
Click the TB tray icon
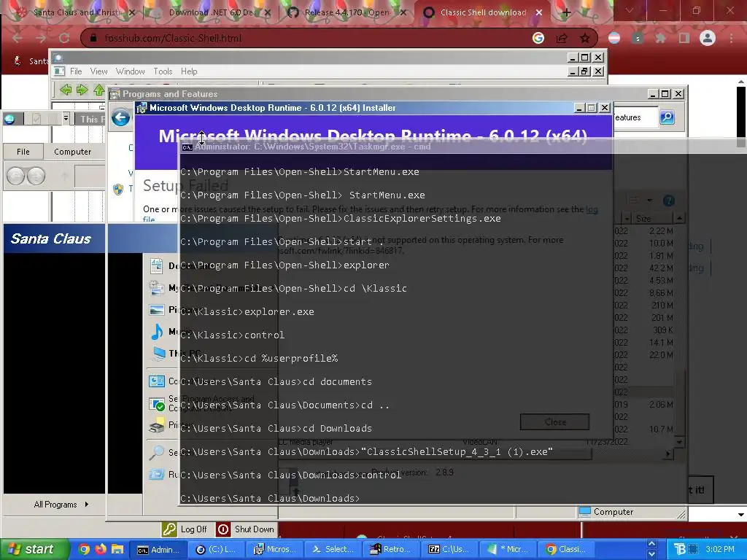point(680,550)
